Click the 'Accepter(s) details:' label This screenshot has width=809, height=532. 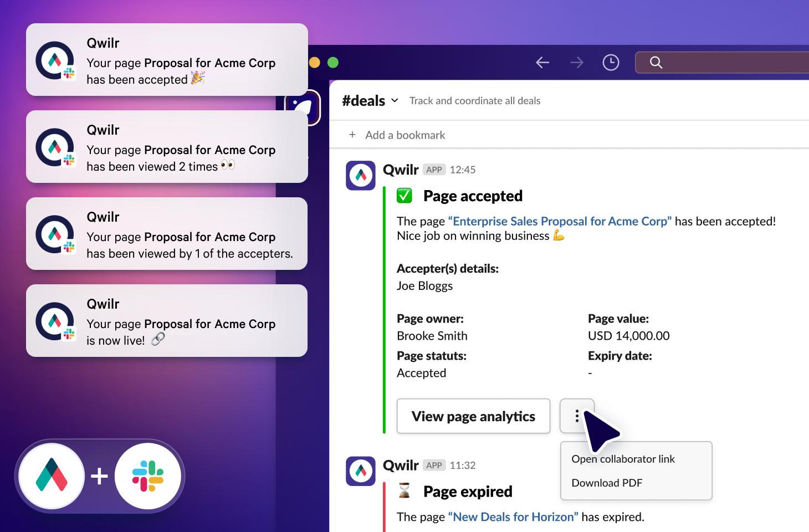(x=448, y=269)
